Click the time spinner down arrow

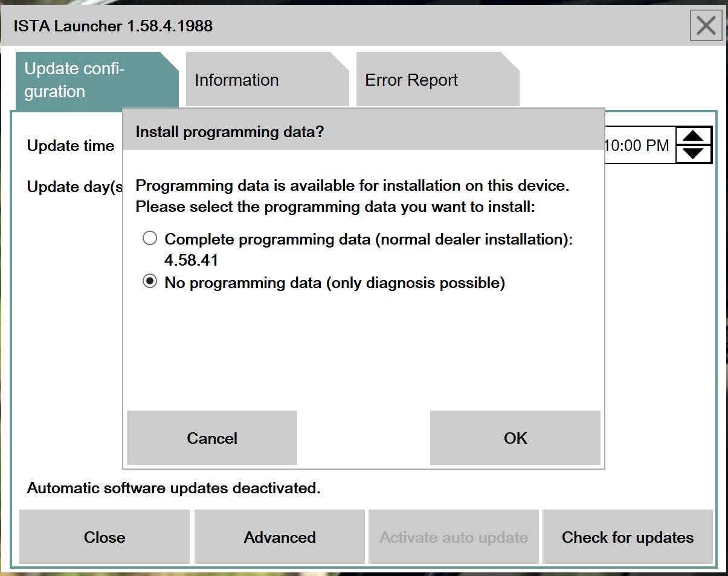tap(694, 155)
